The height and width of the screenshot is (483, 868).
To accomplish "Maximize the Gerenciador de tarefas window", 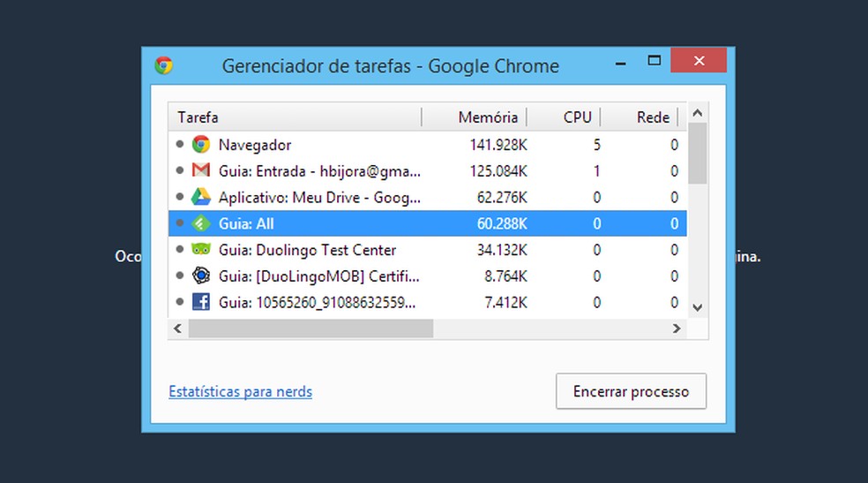I will point(655,60).
